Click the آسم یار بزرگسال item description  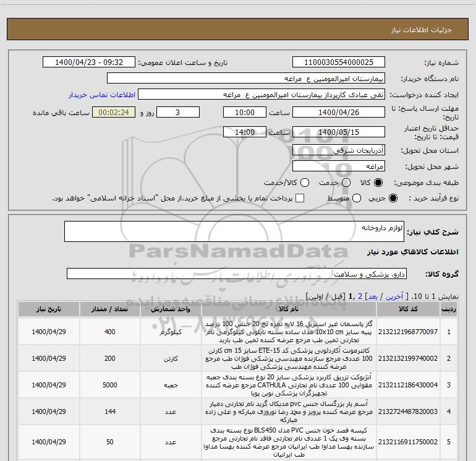click(289, 411)
